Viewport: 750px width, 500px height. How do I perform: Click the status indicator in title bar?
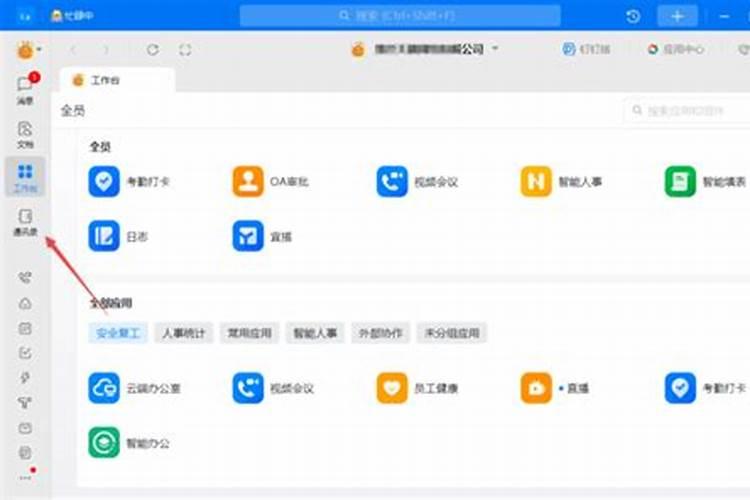72,16
